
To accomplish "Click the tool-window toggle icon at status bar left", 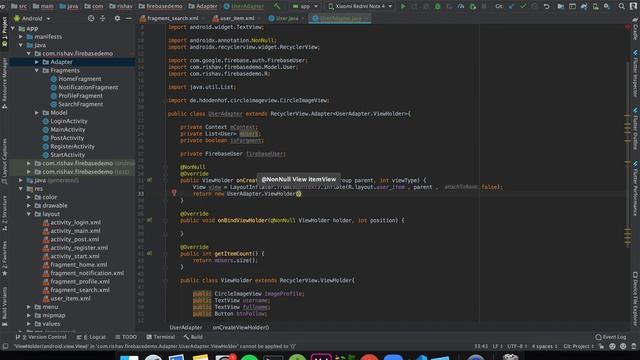I will click(5, 346).
